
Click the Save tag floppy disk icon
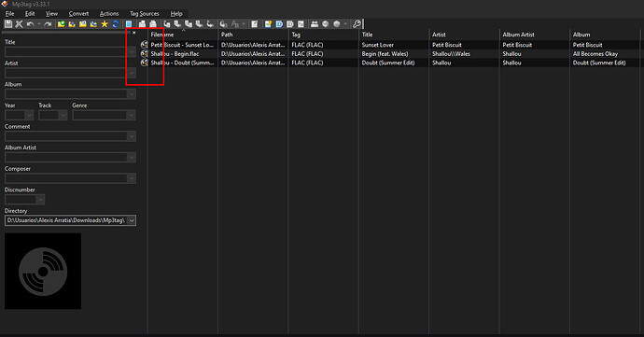point(8,24)
